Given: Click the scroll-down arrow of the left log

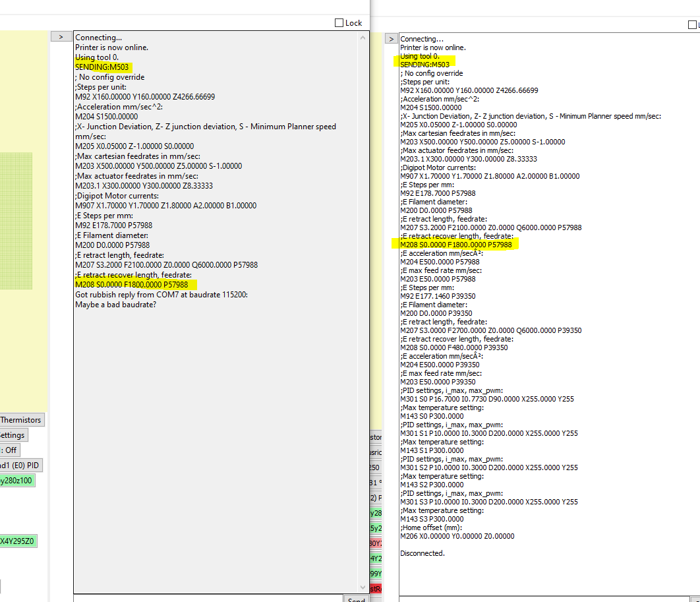Looking at the screenshot, I should [363, 586].
